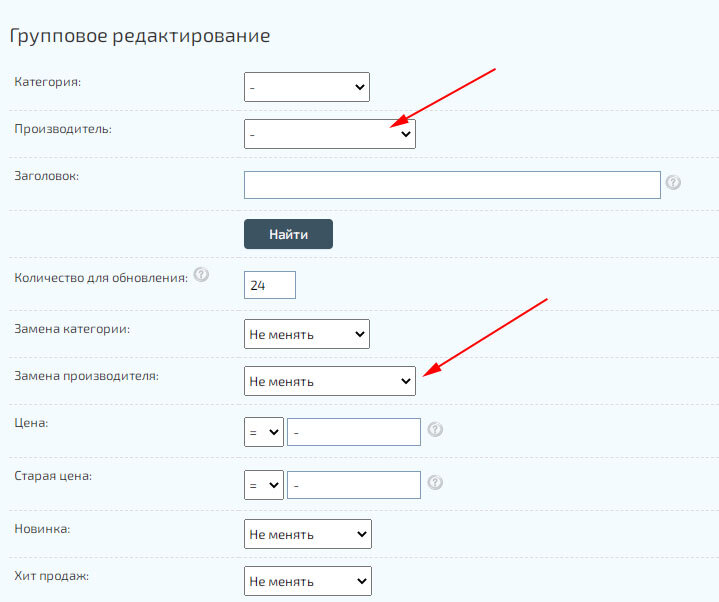
Task: Focus the Заголовок text input
Action: pyautogui.click(x=452, y=185)
